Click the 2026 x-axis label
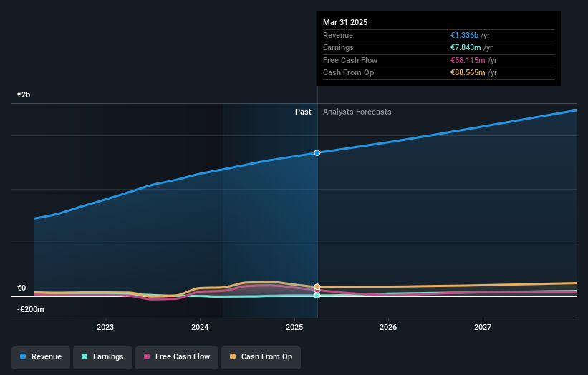Screen dimensions: 588x375 (388, 327)
